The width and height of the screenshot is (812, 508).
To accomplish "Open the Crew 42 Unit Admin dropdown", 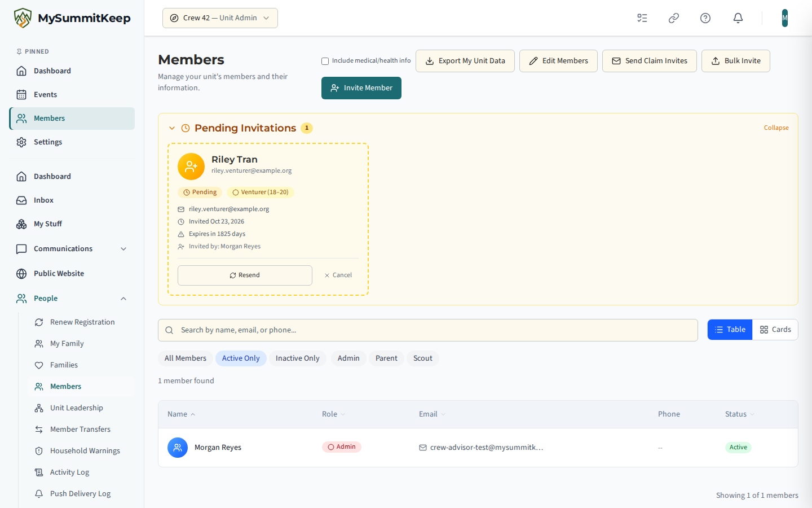I will [220, 18].
